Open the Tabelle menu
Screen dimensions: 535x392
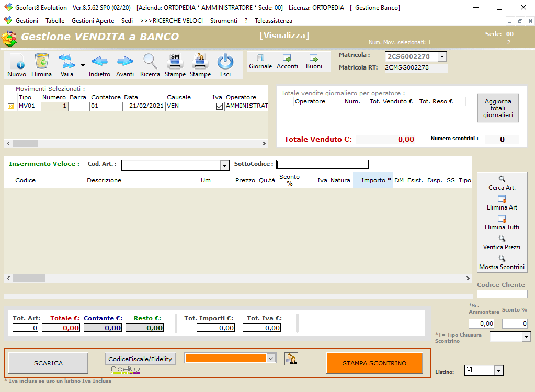55,21
